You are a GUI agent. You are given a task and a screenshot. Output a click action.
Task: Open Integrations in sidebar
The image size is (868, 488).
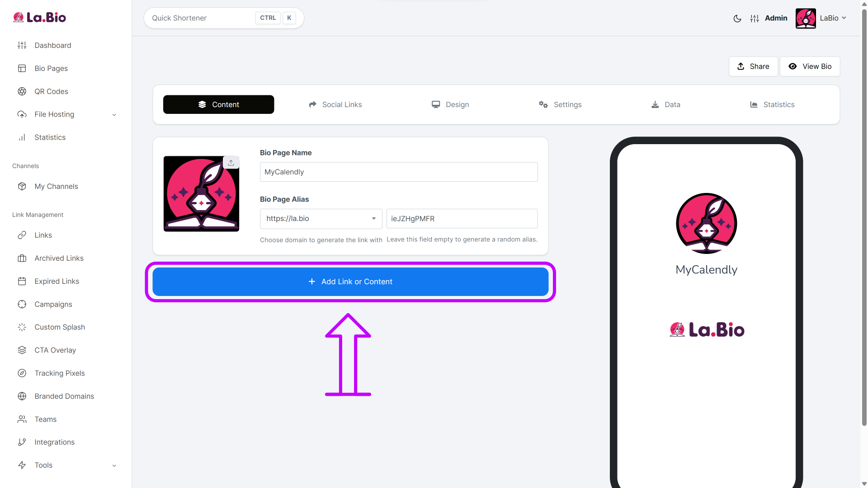pyautogui.click(x=54, y=442)
